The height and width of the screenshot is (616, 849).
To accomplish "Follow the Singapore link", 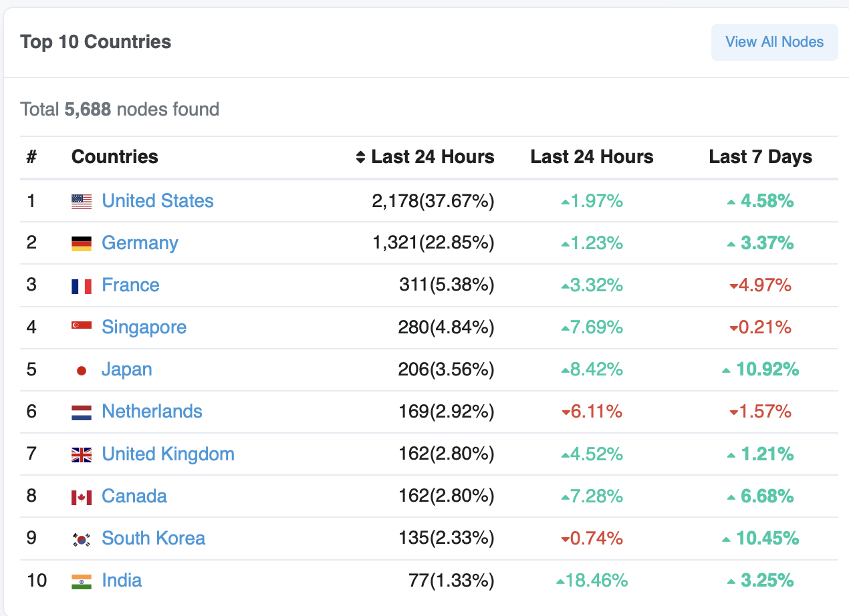I will click(x=144, y=327).
